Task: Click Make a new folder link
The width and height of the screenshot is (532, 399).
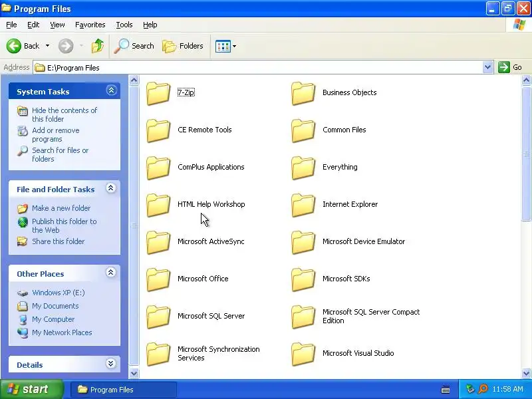Action: pos(61,208)
